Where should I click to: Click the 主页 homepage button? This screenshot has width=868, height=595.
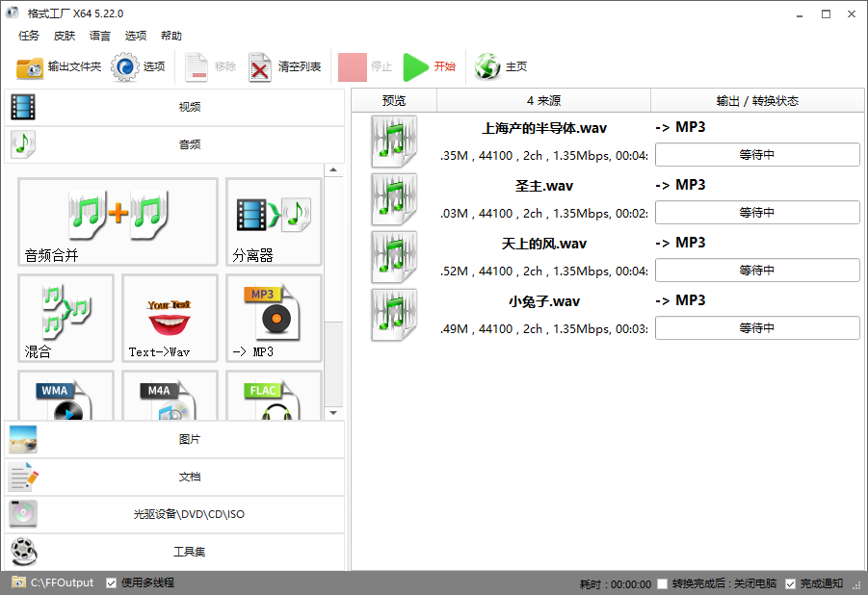pos(501,67)
